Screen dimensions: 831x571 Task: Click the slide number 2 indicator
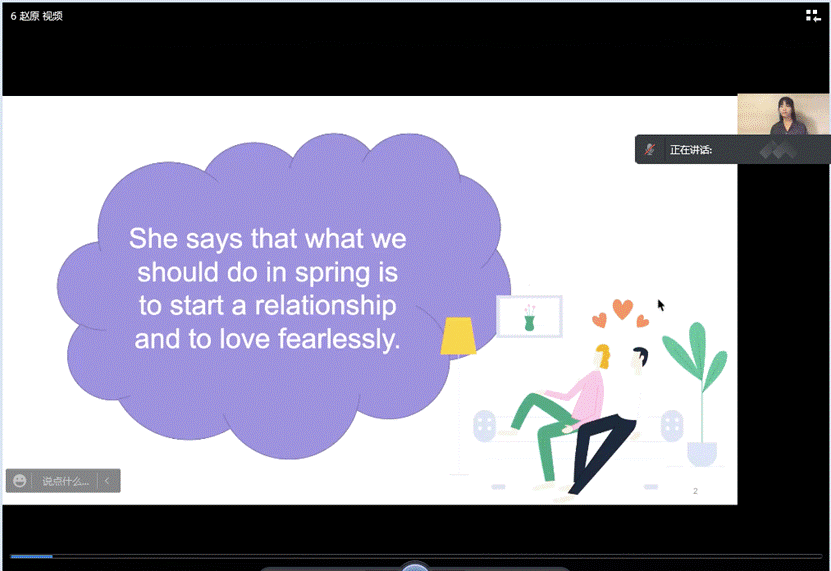point(695,491)
